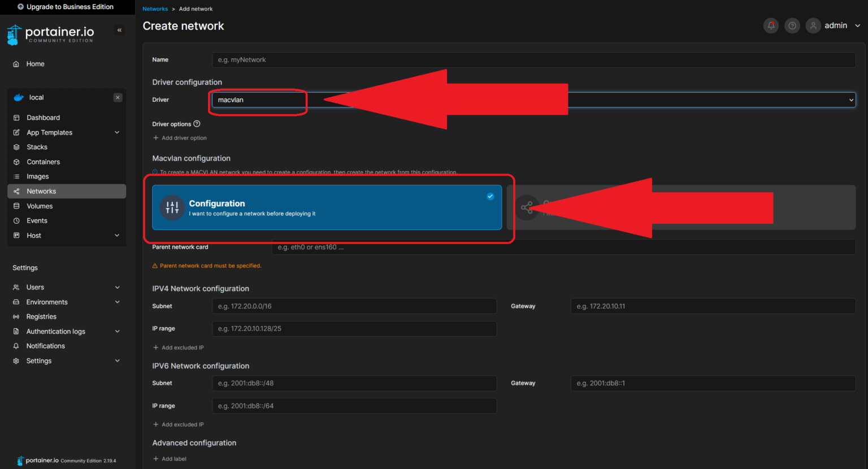Open the Images section icon

[17, 176]
